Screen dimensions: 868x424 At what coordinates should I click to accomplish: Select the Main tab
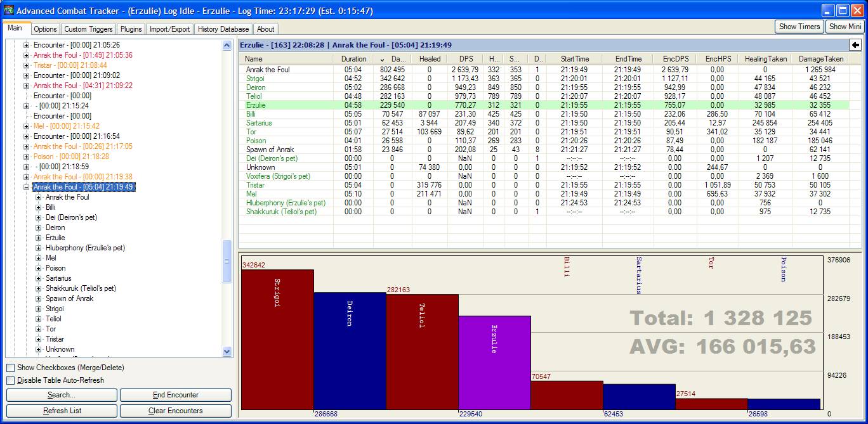(x=15, y=28)
